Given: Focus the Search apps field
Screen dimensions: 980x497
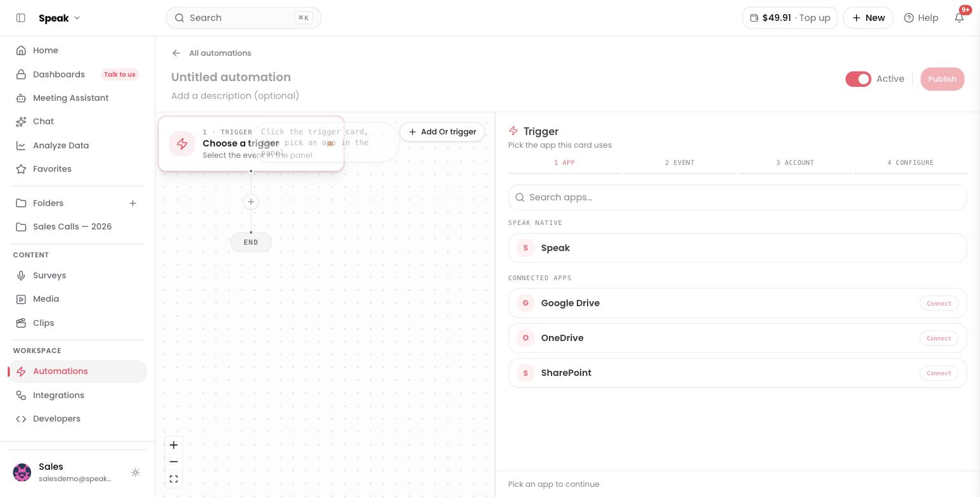Looking at the screenshot, I should [x=737, y=197].
